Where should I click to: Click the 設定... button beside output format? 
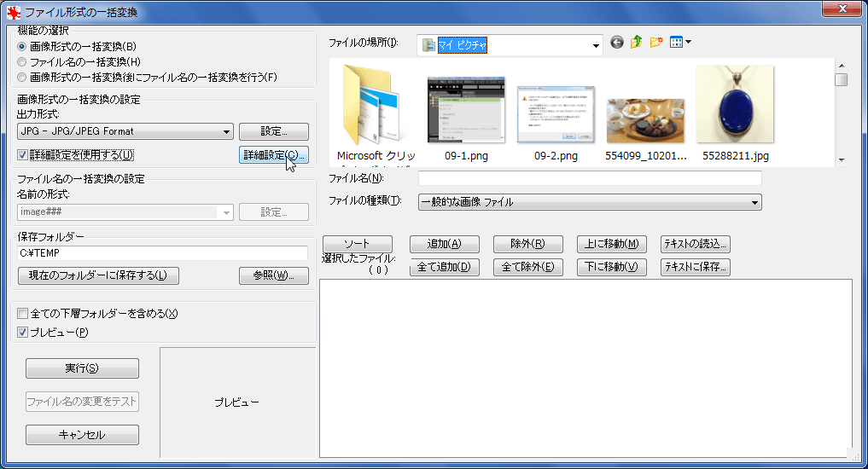tap(273, 131)
